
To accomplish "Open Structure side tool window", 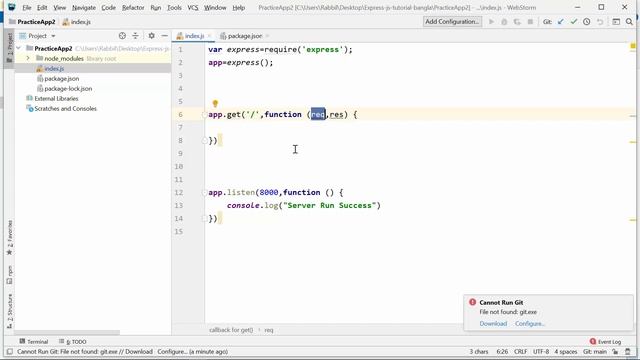I will [9, 311].
